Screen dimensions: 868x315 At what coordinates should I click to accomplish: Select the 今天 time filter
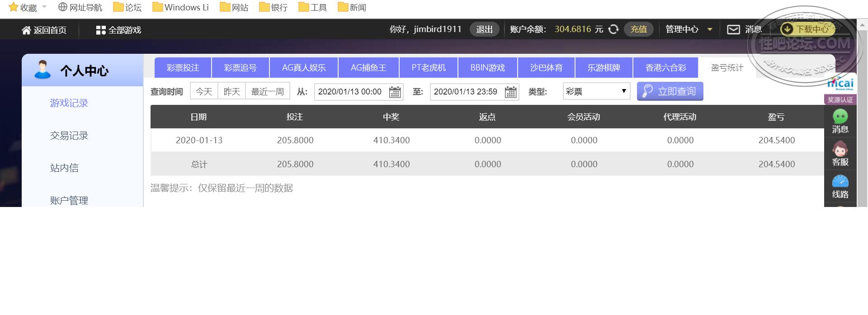point(204,91)
